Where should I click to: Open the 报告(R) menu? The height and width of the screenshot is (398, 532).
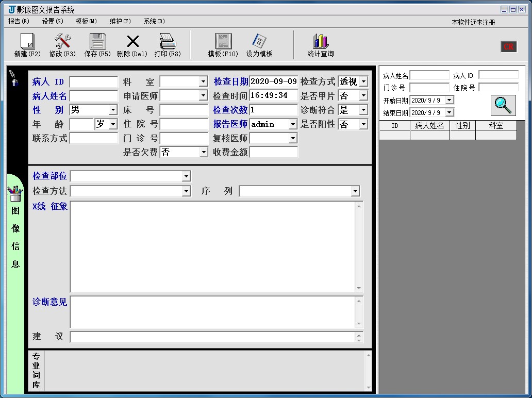pos(19,21)
